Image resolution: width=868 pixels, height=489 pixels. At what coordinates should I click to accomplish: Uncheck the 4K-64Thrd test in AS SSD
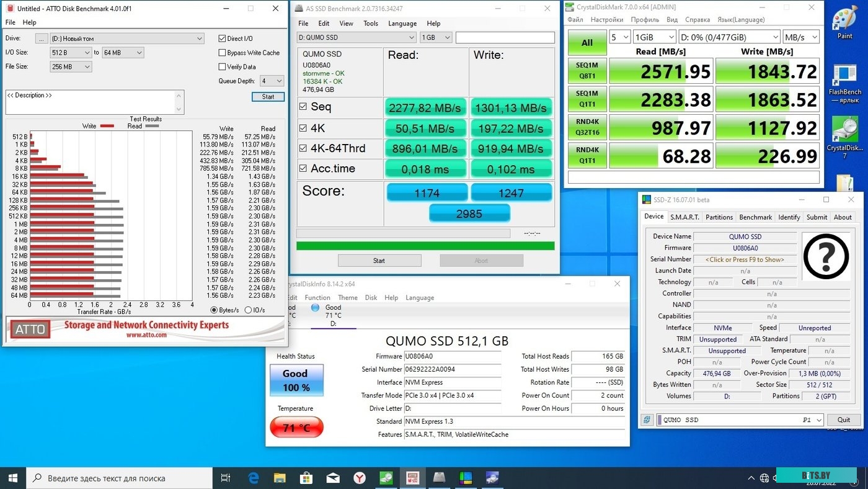click(303, 148)
